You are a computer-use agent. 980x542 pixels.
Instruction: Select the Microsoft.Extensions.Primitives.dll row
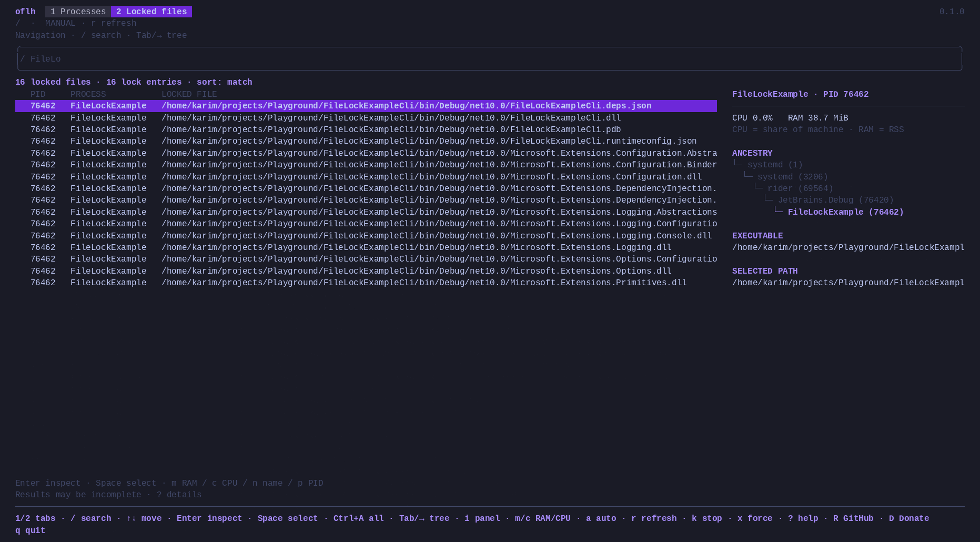tap(366, 283)
